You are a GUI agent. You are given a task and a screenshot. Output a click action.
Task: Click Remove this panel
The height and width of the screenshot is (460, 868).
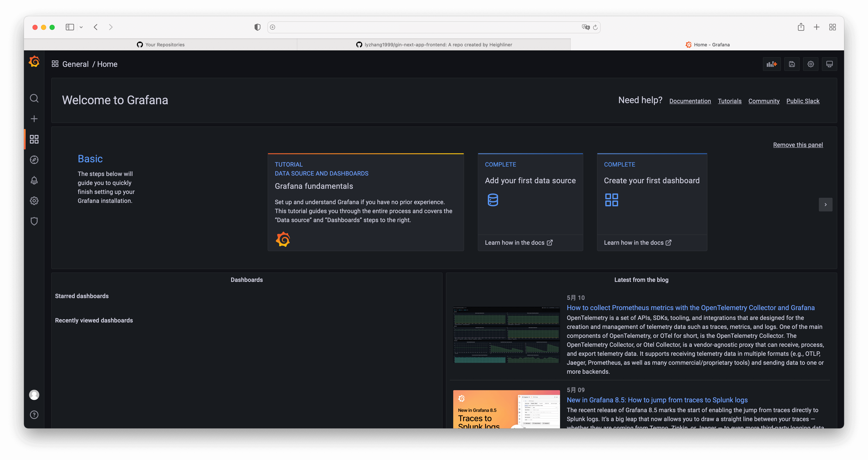point(798,145)
